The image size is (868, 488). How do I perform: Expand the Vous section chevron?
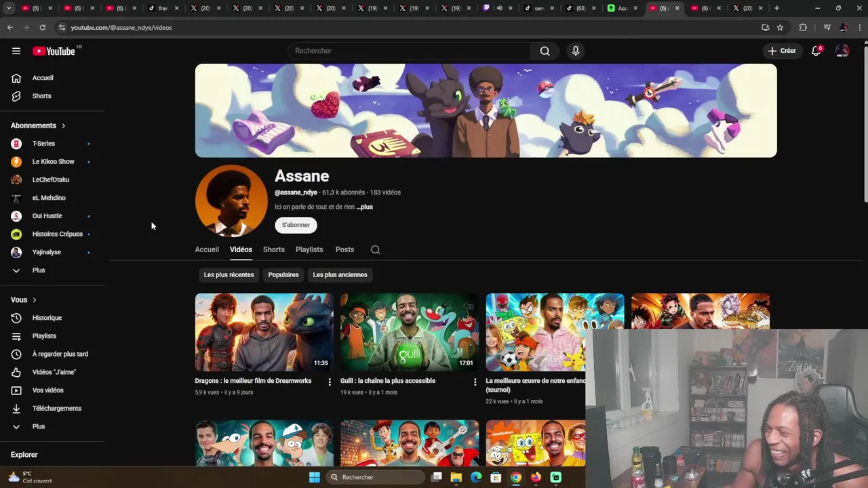pyautogui.click(x=35, y=300)
